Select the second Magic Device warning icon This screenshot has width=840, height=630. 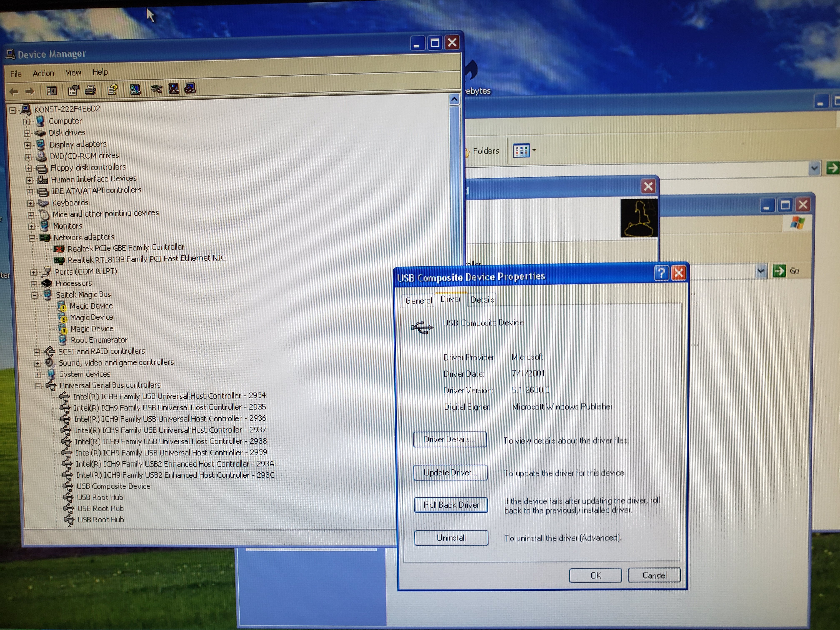[x=62, y=317]
